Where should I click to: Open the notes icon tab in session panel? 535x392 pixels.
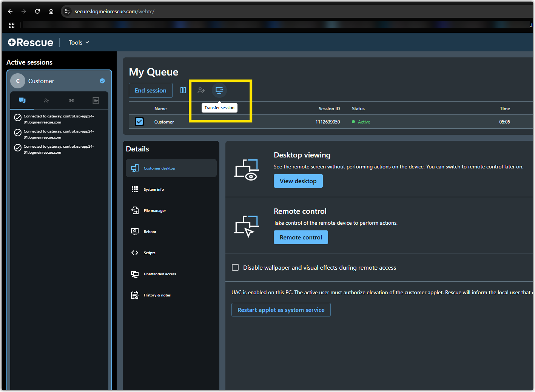pyautogui.click(x=96, y=100)
